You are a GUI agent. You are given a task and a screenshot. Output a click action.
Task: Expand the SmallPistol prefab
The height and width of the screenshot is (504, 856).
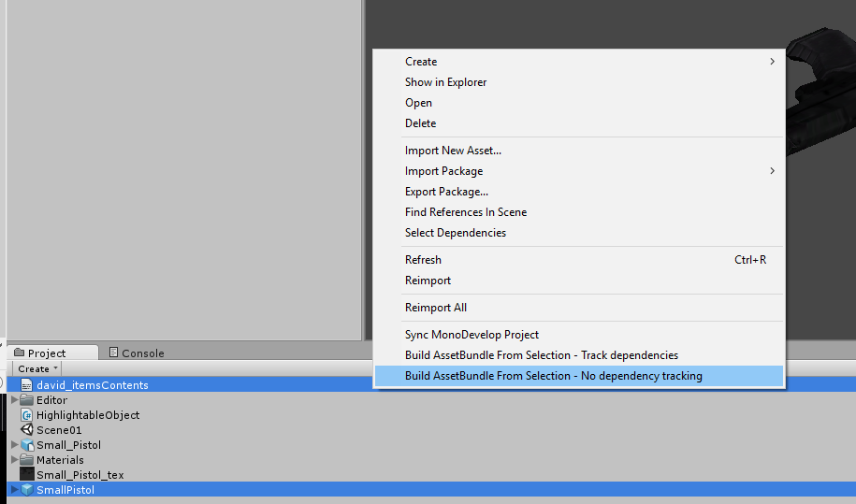14,489
